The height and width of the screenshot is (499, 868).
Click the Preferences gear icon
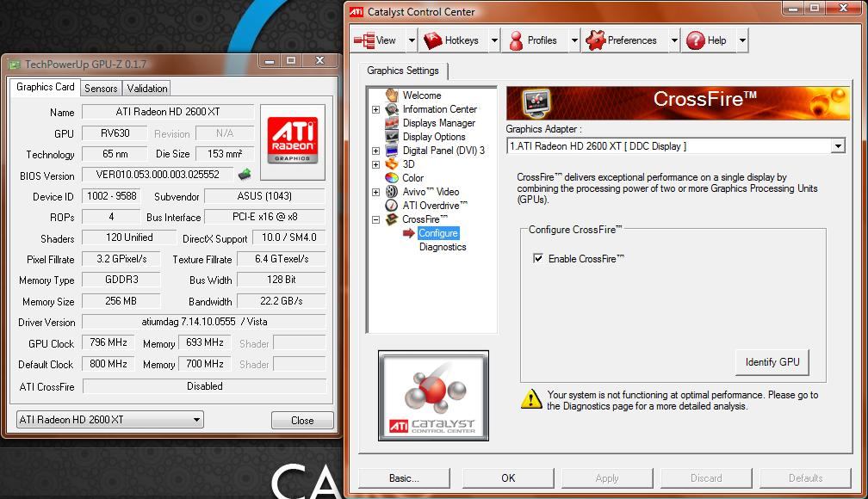coord(596,40)
